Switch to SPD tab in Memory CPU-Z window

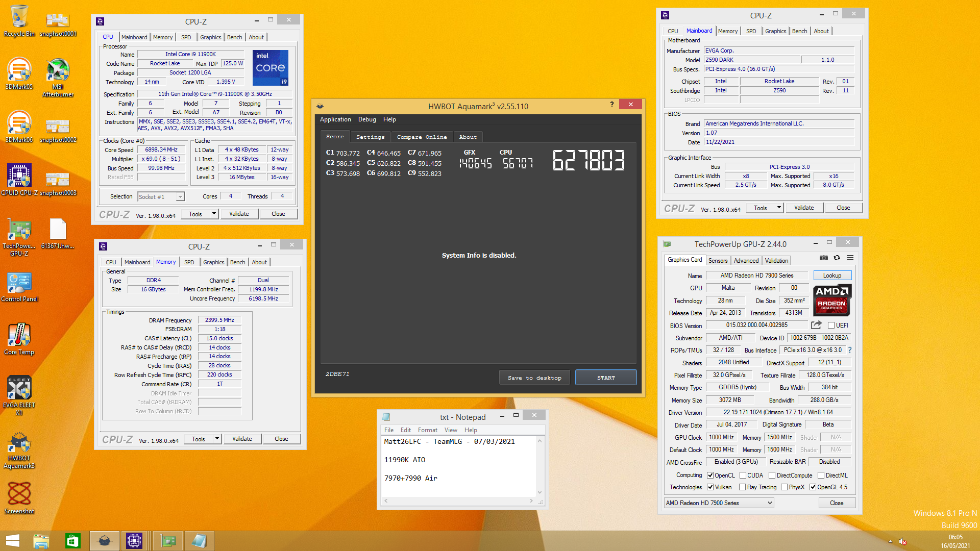(x=189, y=262)
